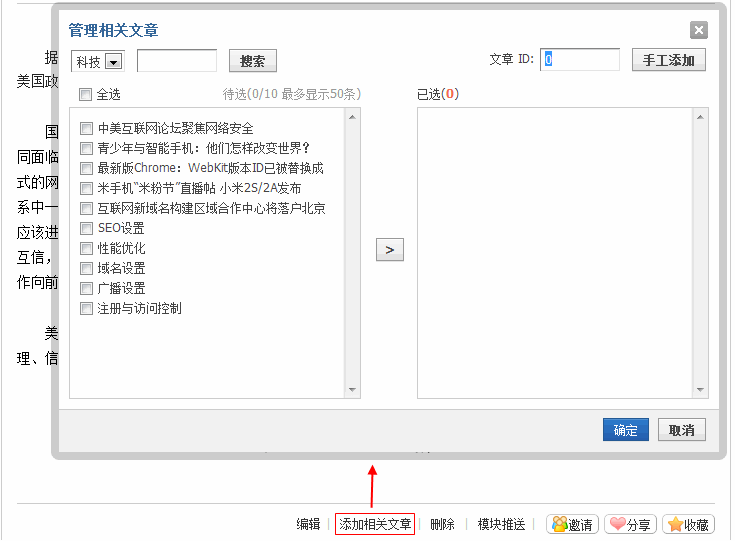Click the 管理相关文章 dialog title
Screen dimensions: 735x541
(113, 30)
